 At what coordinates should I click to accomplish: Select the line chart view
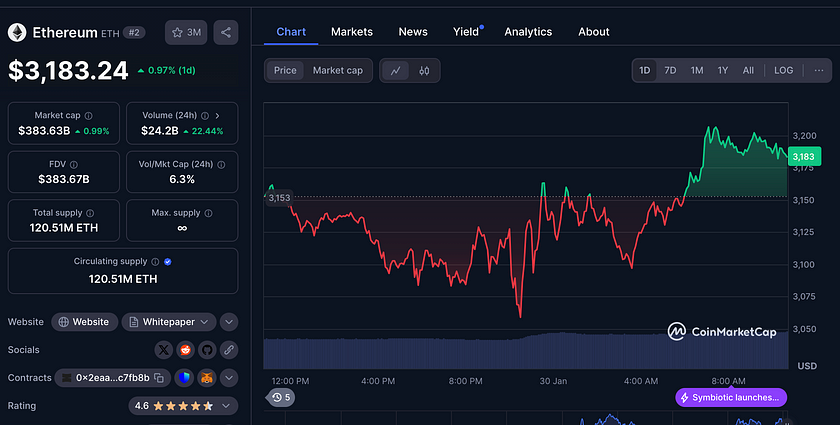coord(396,71)
